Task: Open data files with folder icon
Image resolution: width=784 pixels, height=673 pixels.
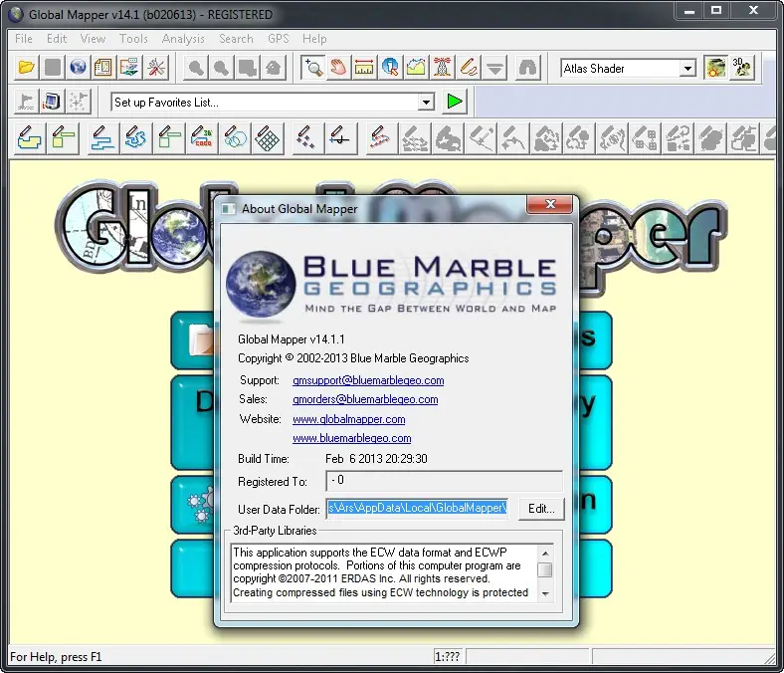Action: [x=27, y=67]
